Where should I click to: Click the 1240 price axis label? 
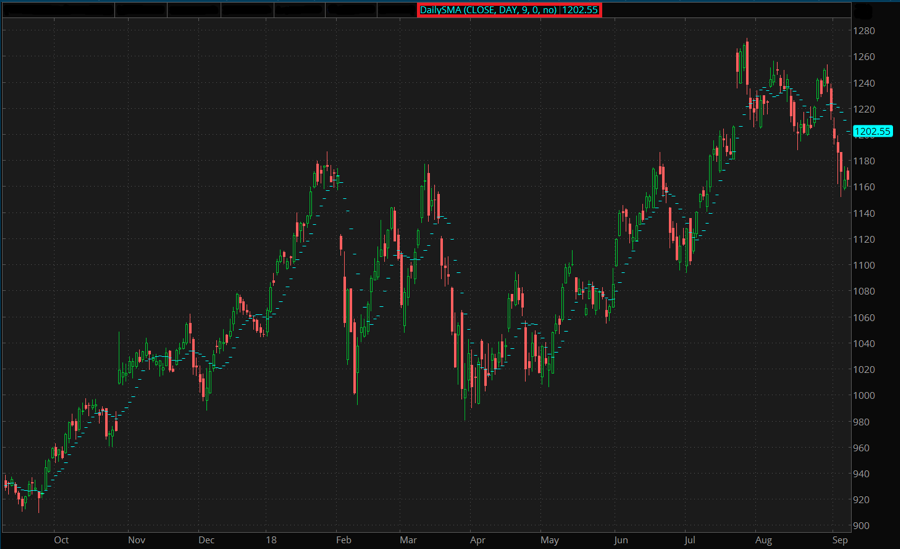(864, 83)
